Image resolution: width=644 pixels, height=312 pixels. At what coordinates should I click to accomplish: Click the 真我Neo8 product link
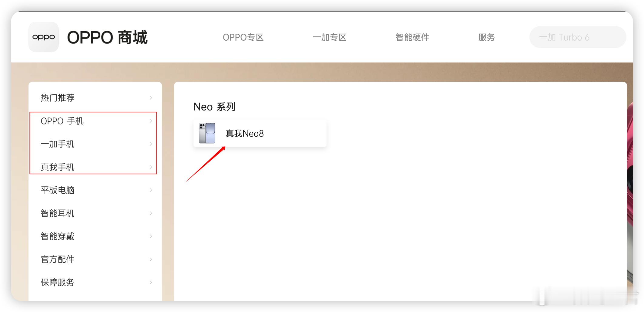coord(260,133)
